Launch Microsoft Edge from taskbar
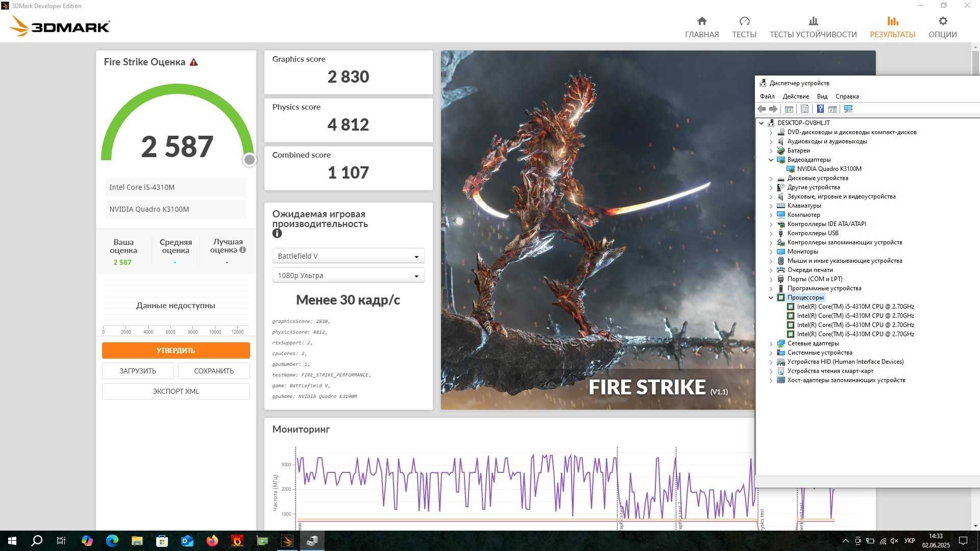980x551 pixels. (112, 541)
